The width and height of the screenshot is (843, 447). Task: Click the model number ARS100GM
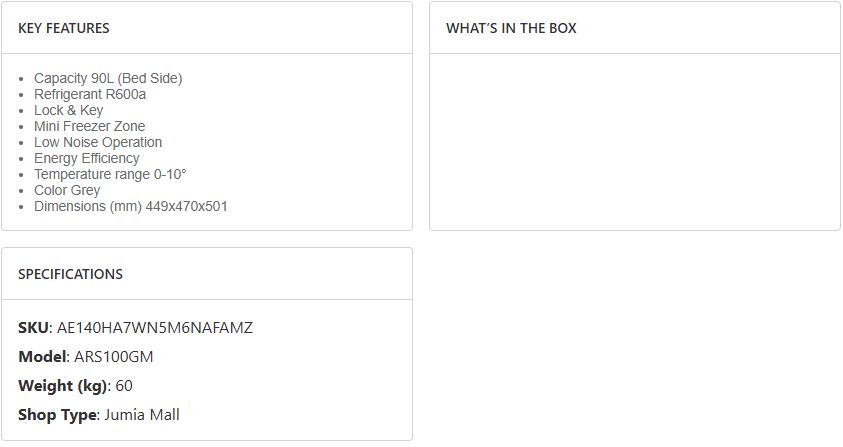[114, 357]
